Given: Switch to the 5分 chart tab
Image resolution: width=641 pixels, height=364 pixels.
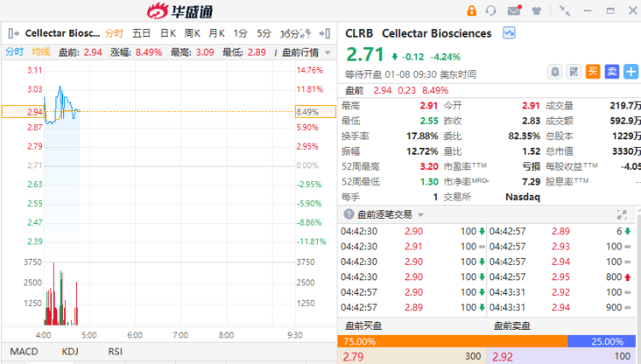Looking at the screenshot, I should pyautogui.click(x=264, y=33).
